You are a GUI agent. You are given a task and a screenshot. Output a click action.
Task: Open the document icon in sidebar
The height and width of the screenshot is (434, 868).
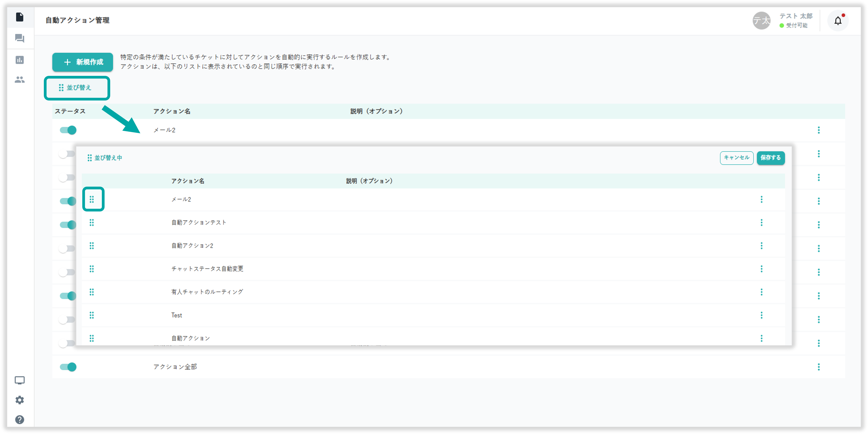[x=20, y=17]
